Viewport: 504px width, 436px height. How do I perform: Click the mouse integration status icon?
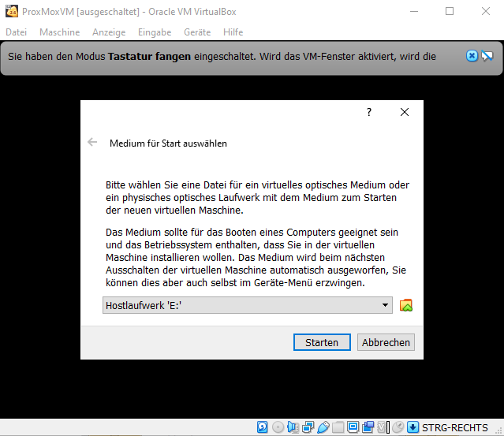point(398,427)
